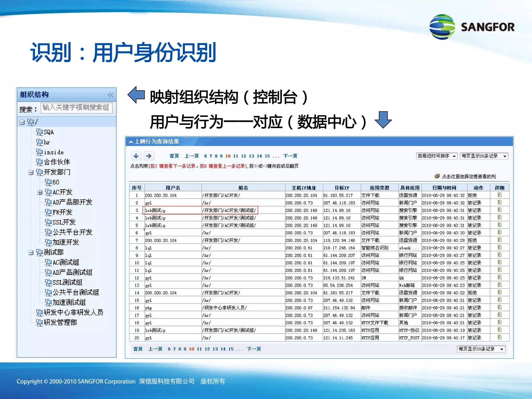Expand the AC开发 tree node

(x=40, y=192)
